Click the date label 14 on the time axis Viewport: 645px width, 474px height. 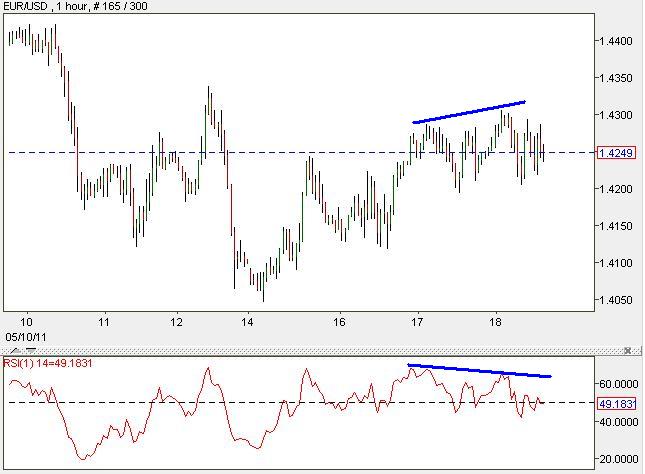pos(248,322)
